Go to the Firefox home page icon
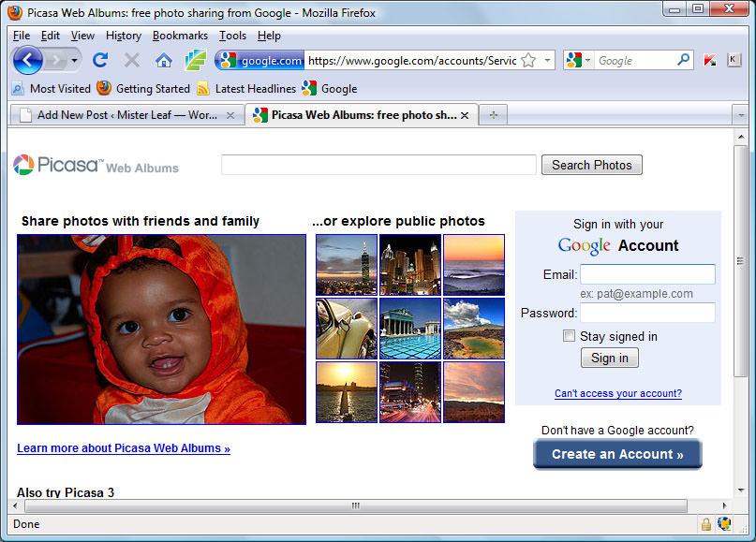Screen dimensions: 756x542 coord(163,60)
